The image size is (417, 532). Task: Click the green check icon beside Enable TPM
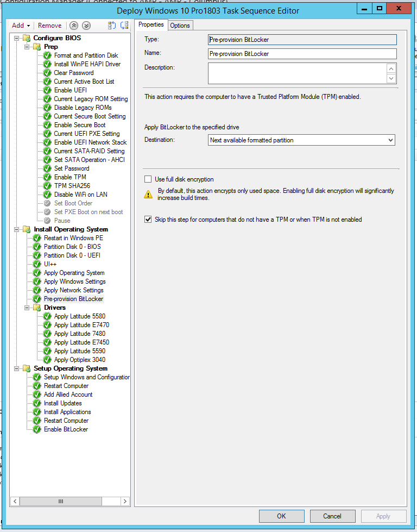47,177
